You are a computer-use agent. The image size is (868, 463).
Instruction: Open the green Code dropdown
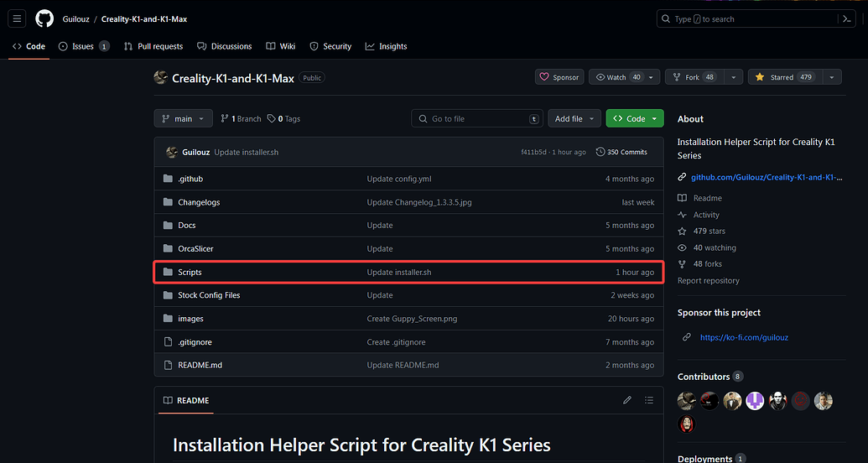[635, 118]
